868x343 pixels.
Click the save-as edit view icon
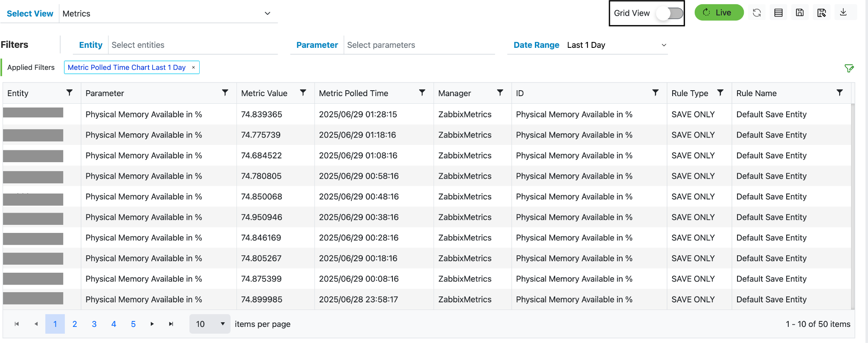[821, 13]
